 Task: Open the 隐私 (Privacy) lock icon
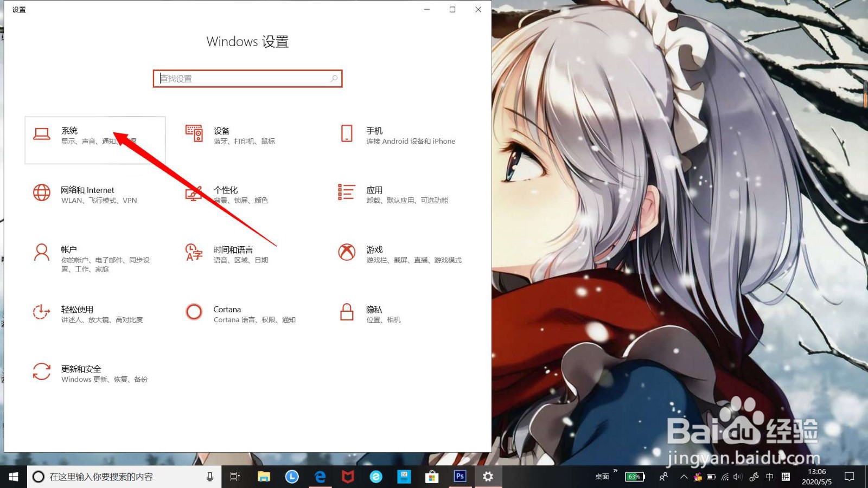click(x=347, y=312)
